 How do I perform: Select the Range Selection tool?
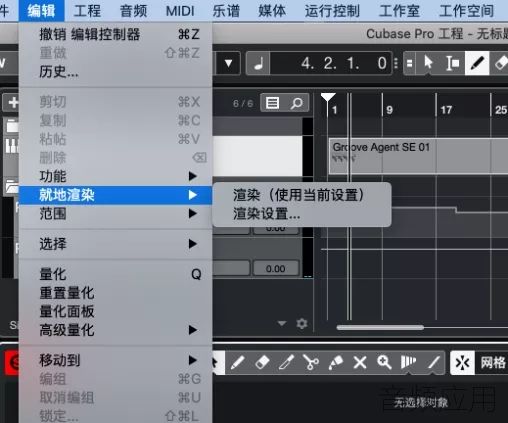452,63
